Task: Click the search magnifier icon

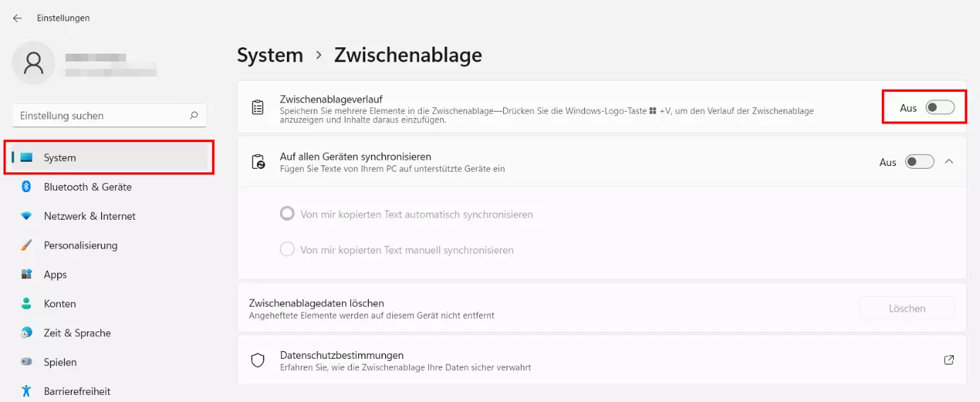Action: [x=194, y=115]
